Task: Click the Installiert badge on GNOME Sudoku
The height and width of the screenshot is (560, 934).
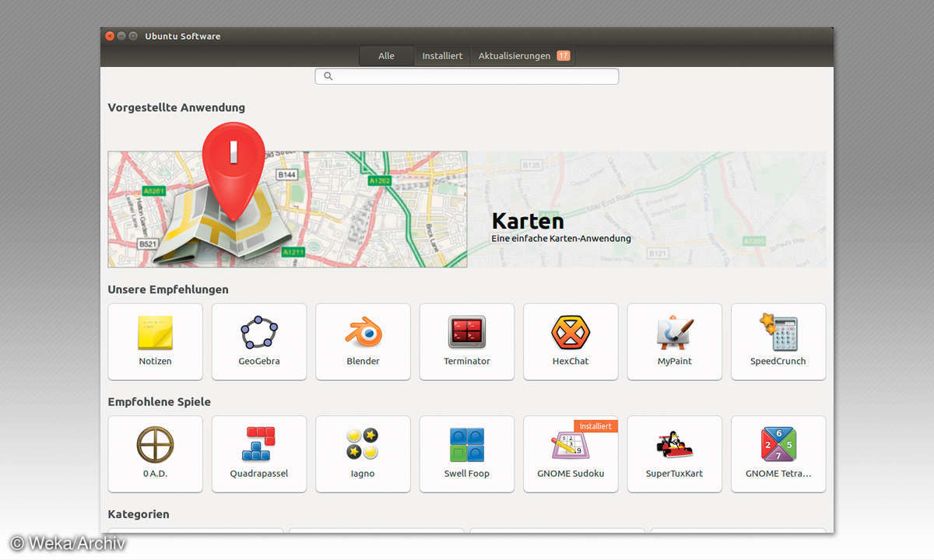Action: (596, 426)
